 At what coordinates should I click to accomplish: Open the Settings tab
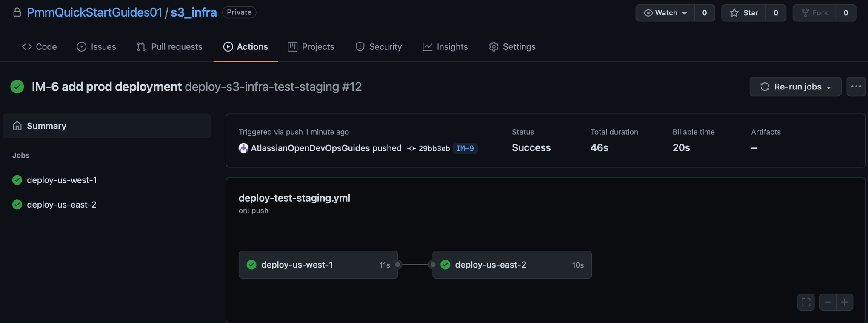tap(512, 46)
